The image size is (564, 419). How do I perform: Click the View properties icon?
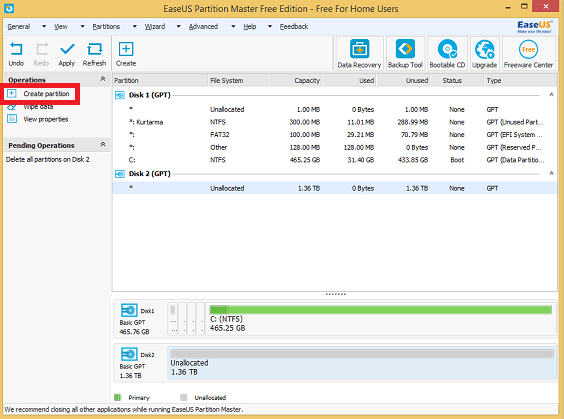(12, 119)
